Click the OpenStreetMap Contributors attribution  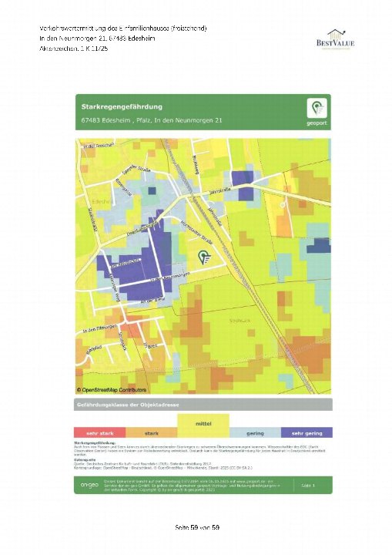coord(112,390)
